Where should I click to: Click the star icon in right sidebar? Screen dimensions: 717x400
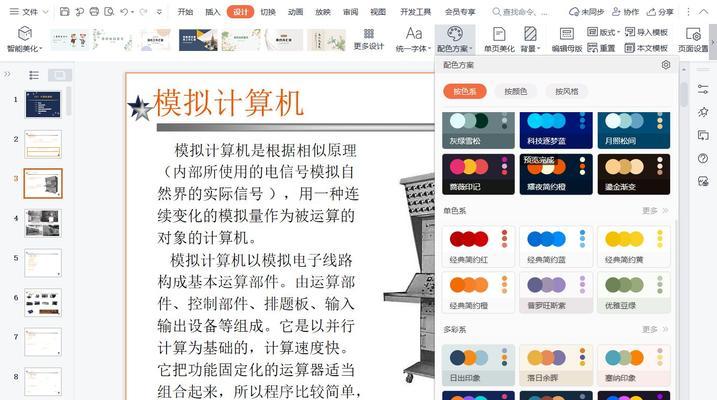[x=703, y=112]
